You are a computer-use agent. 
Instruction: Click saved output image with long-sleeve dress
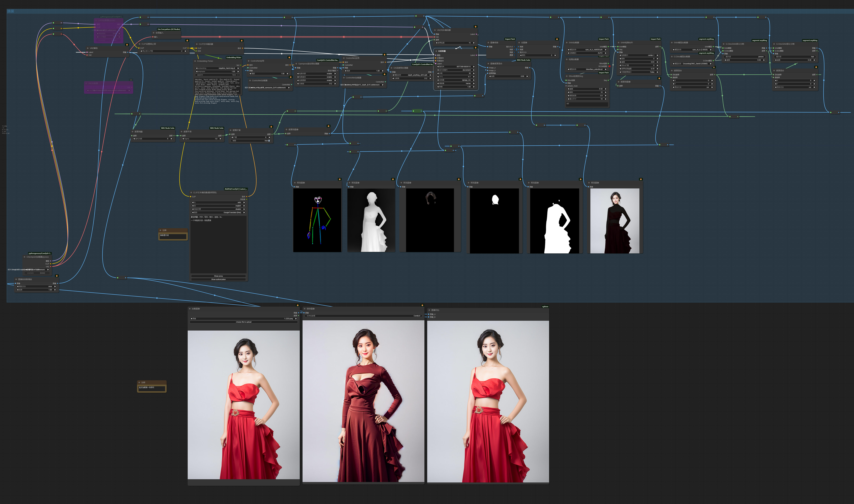click(363, 401)
